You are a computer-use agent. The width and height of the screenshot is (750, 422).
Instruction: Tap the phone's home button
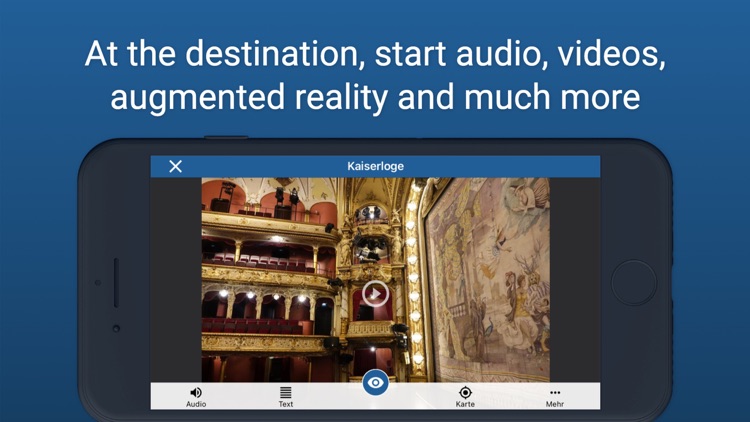tap(634, 282)
